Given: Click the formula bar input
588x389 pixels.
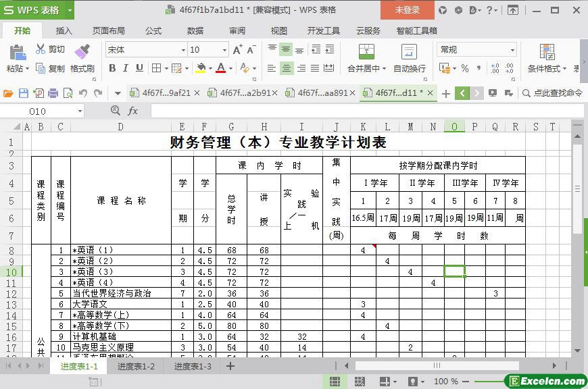Looking at the screenshot, I should tap(367, 111).
